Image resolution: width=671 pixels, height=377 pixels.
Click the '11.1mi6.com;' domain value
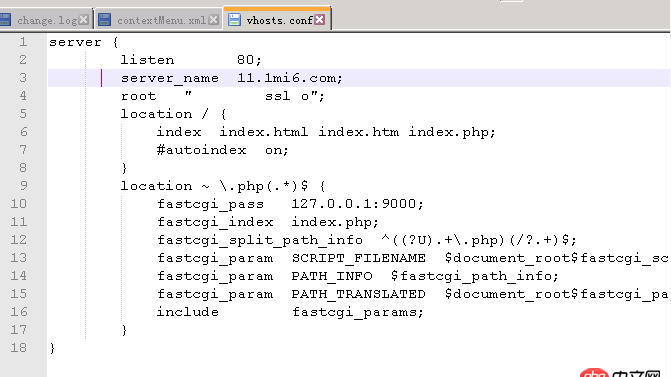pos(290,78)
